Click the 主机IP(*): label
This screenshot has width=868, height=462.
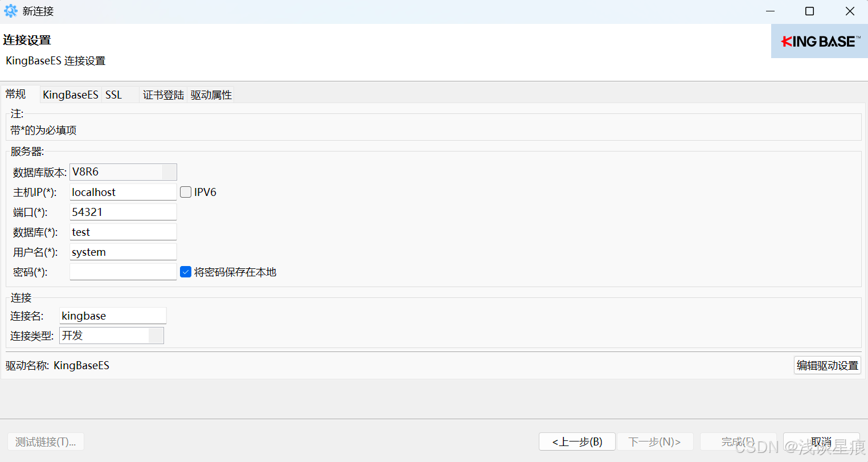(x=35, y=193)
